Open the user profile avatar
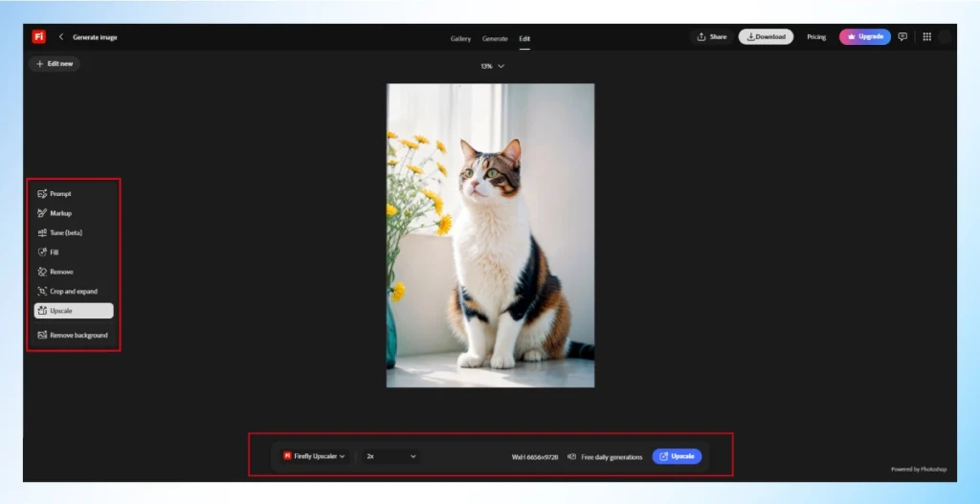Viewport: 980px width, 504px height. coord(945,37)
